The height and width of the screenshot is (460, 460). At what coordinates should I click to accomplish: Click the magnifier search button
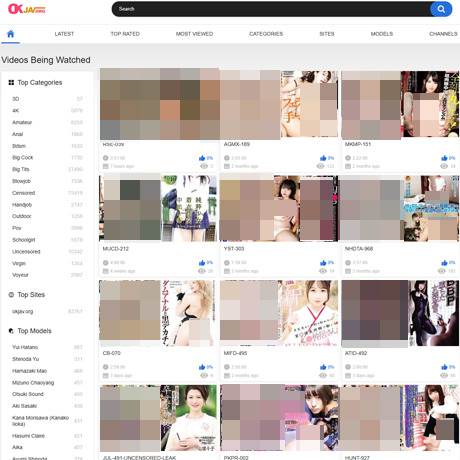click(441, 9)
